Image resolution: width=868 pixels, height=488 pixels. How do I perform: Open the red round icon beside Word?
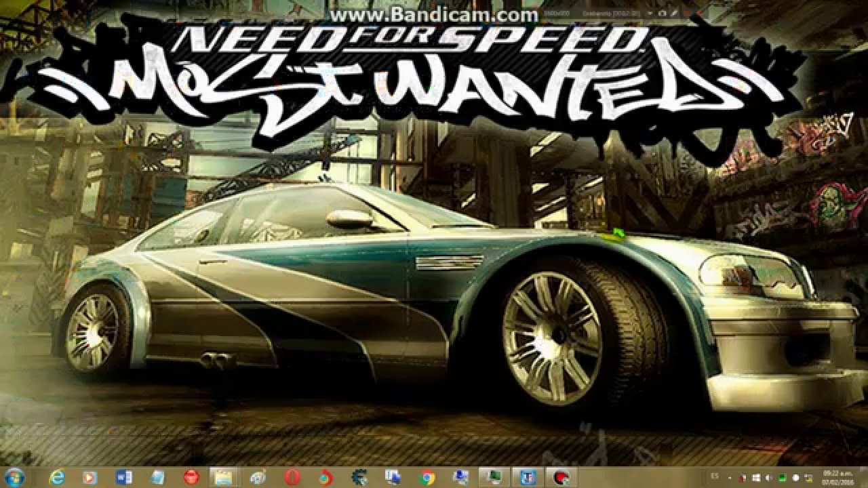tap(191, 477)
